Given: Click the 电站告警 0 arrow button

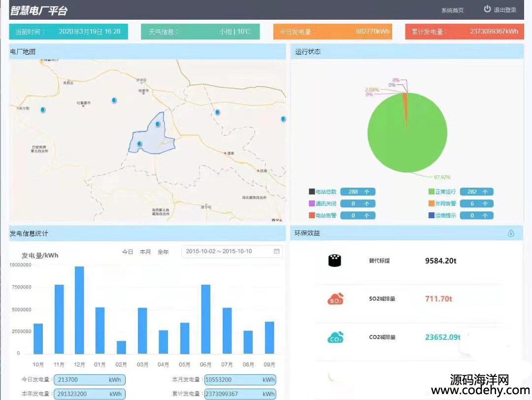Looking at the screenshot, I should [358, 215].
